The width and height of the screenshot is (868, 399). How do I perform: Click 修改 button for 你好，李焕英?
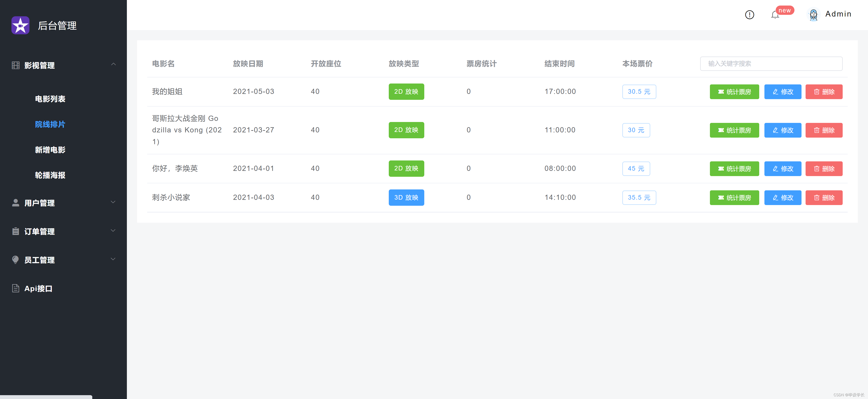(x=783, y=169)
